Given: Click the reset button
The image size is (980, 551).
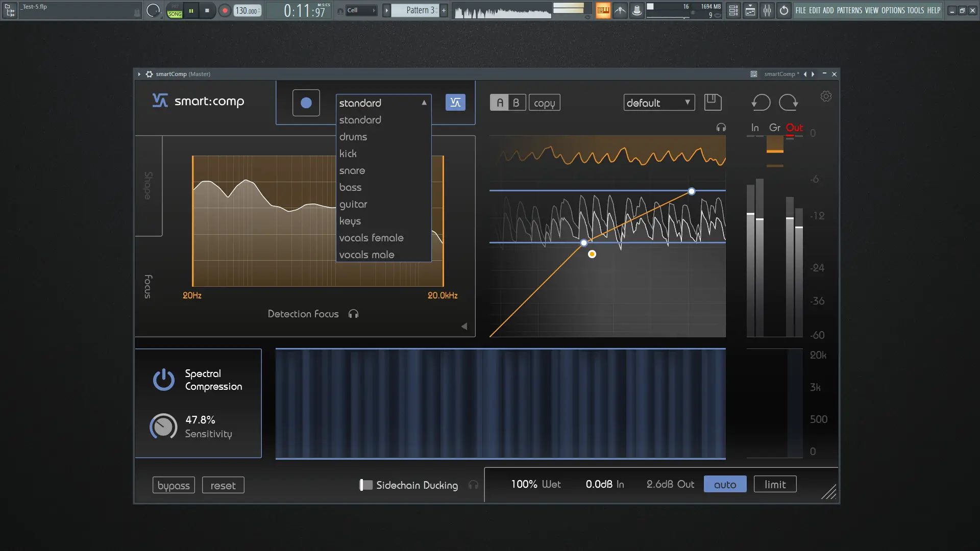Looking at the screenshot, I should click(223, 486).
